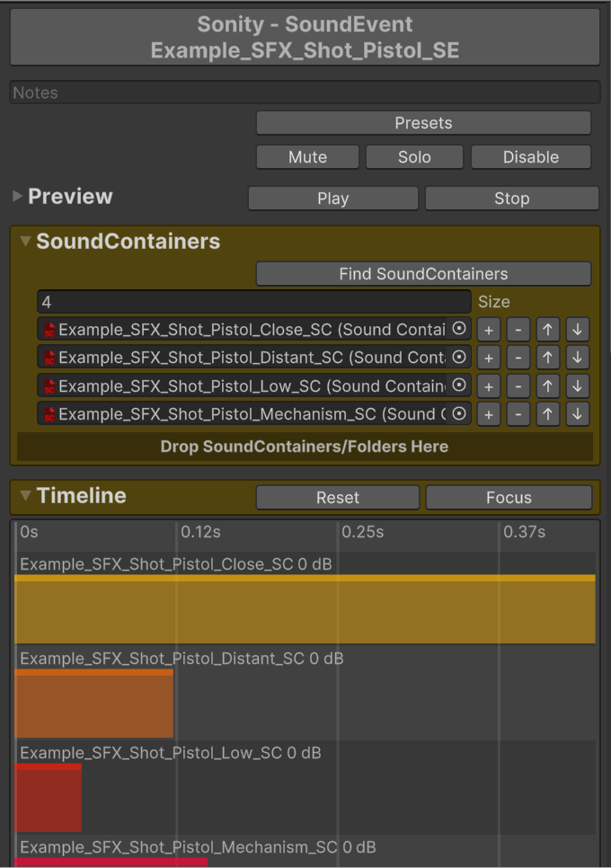Move Pistol_Mechanism_SC up with arrow

click(x=548, y=414)
